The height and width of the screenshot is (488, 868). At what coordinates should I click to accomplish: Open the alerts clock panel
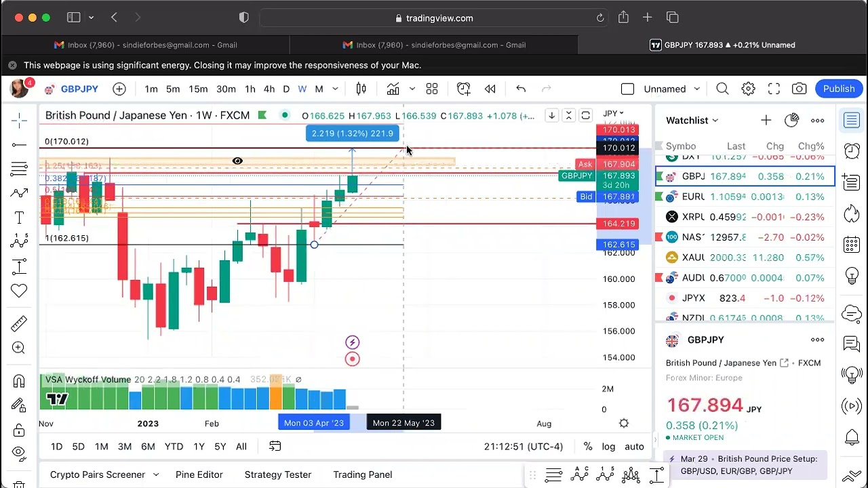[852, 150]
